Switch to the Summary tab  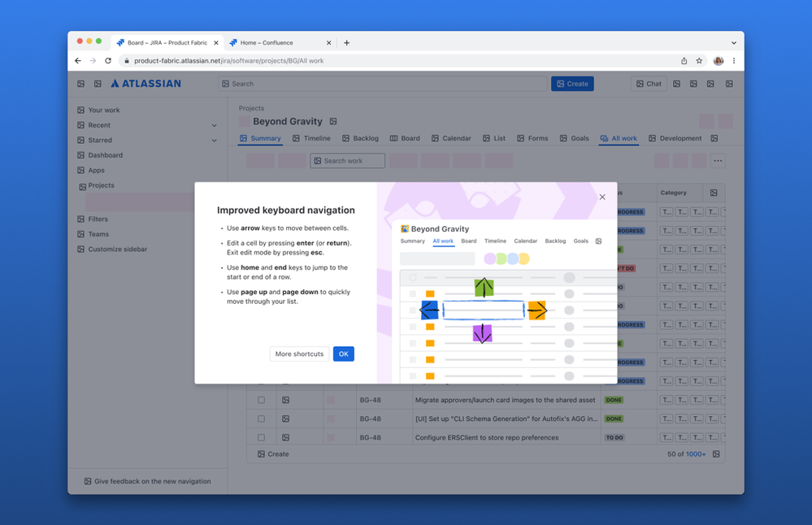pos(260,138)
